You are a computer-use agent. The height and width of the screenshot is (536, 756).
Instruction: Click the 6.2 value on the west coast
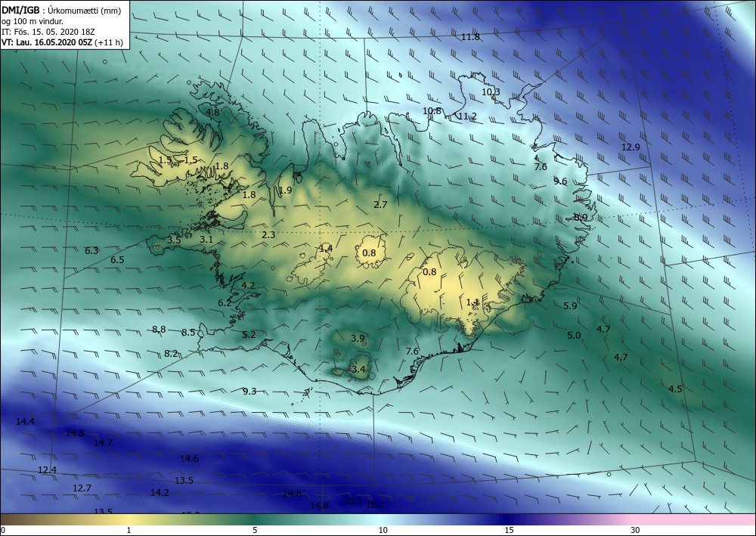(x=225, y=302)
